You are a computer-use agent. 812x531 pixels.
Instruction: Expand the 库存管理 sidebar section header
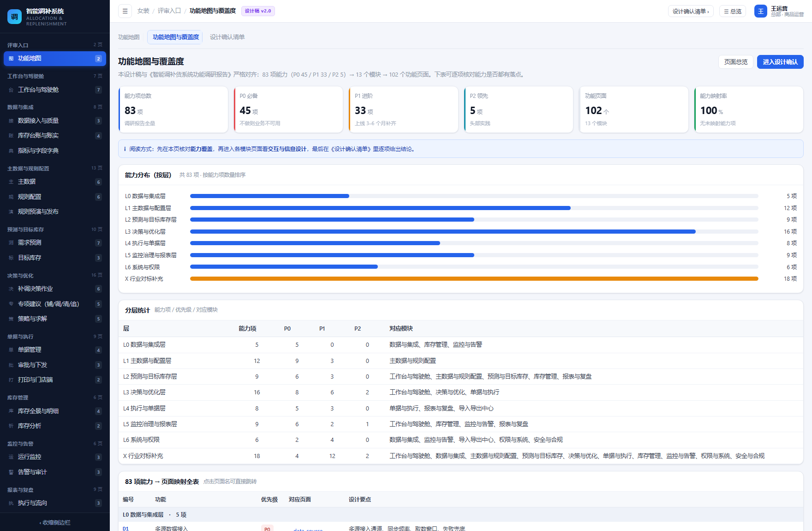pyautogui.click(x=55, y=398)
